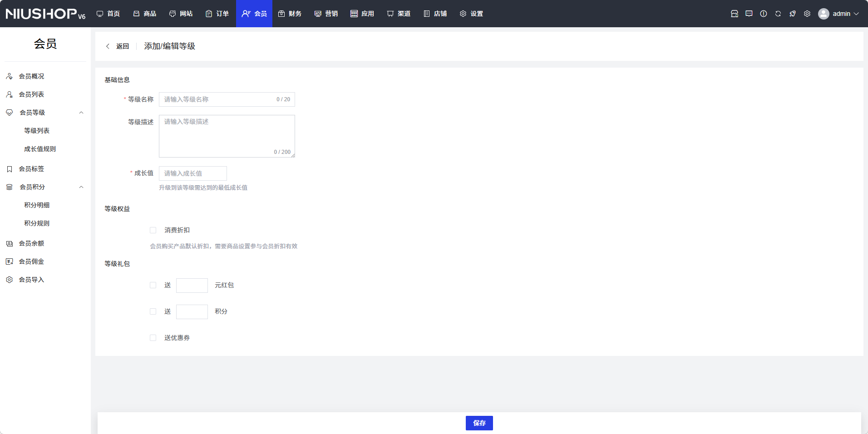Go to 成长值规则 in the sidebar

40,149
